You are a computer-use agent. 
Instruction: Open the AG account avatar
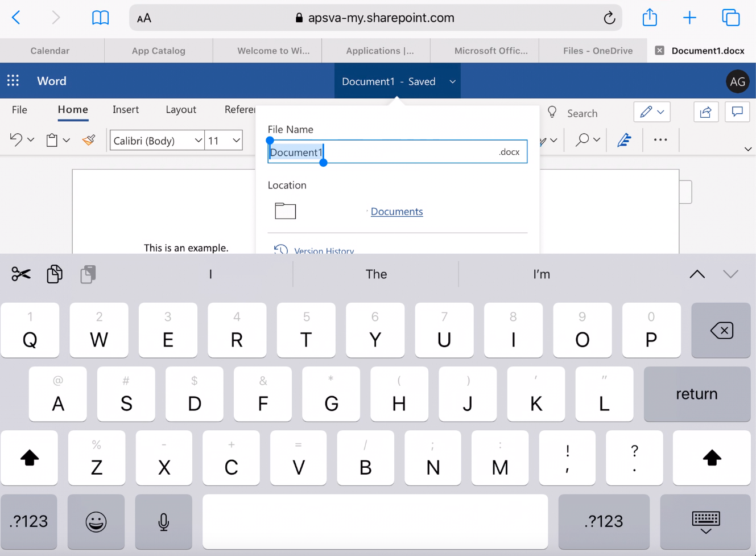coord(737,81)
